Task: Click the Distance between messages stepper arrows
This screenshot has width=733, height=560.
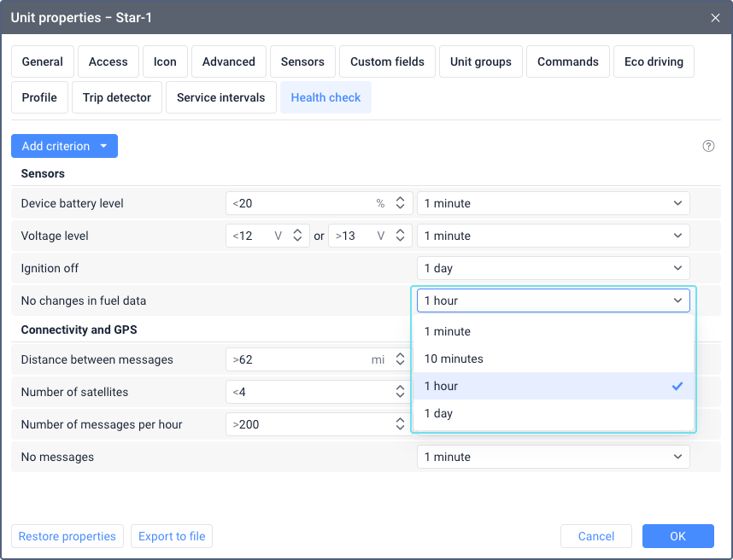Action: click(x=400, y=359)
